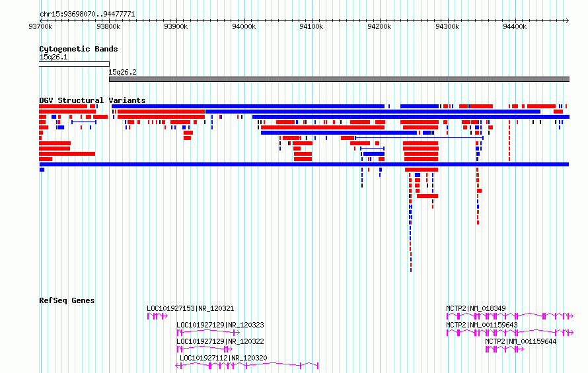Select the gray 15q26.2 cytoband bar

pos(340,79)
